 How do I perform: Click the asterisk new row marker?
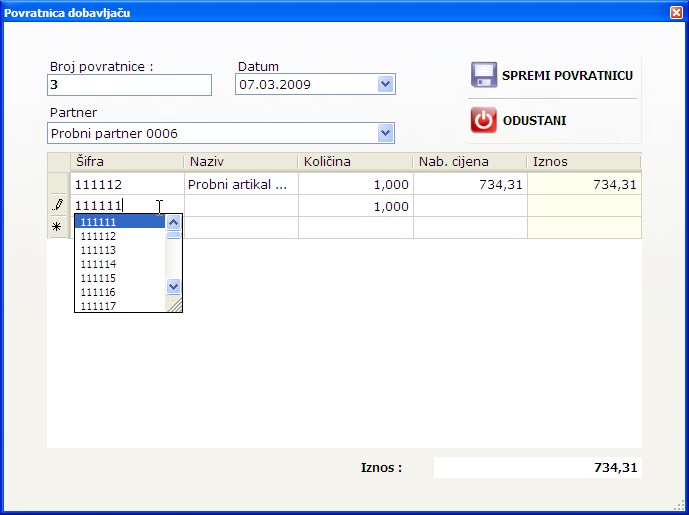tap(57, 228)
